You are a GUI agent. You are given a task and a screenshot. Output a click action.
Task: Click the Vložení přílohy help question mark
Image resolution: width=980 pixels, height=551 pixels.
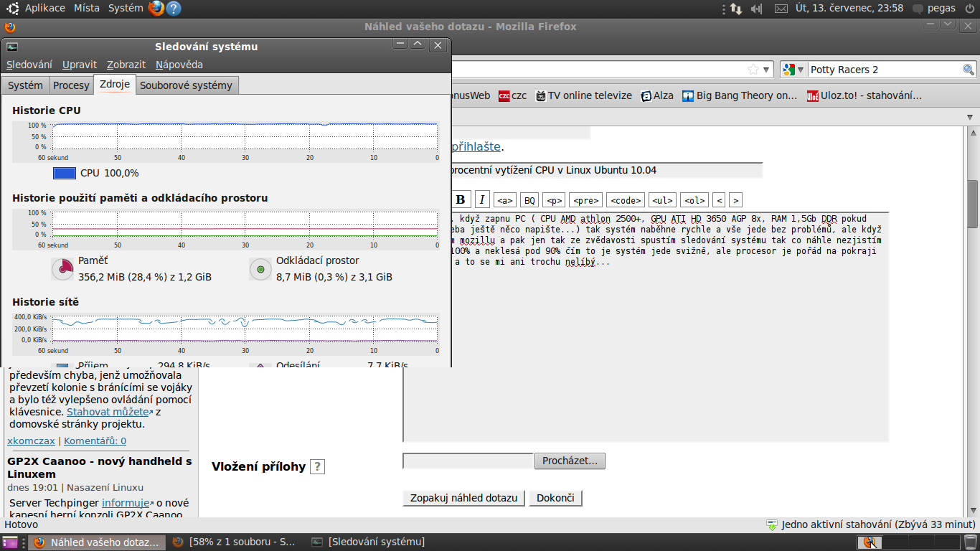pyautogui.click(x=318, y=466)
